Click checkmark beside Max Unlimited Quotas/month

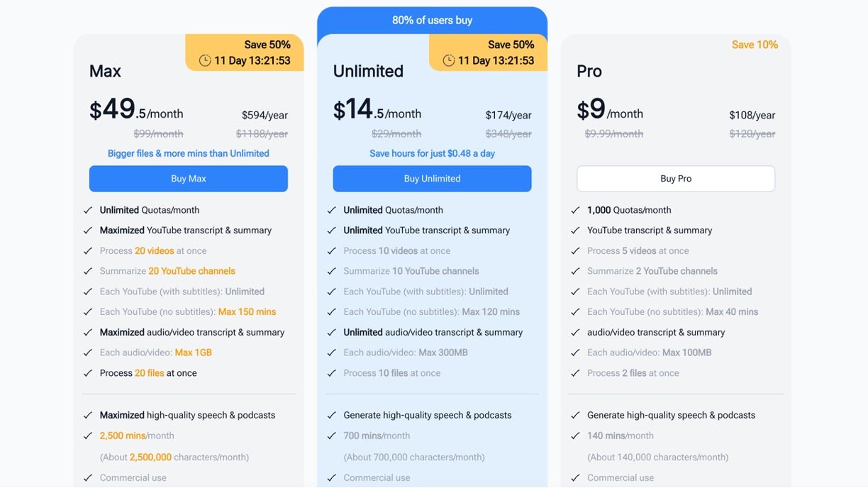[x=88, y=210]
